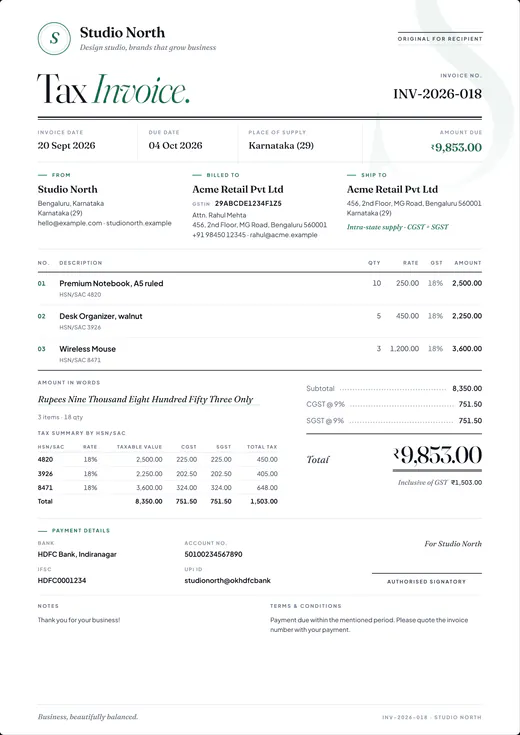520x735 pixels.
Task: Click the "TERMS & CONDITIONS" heading
Action: 306,606
